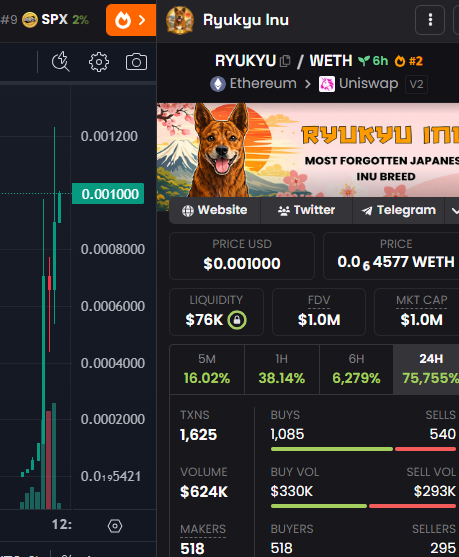Click the Ethereum chain link
The image size is (459, 557).
(253, 84)
